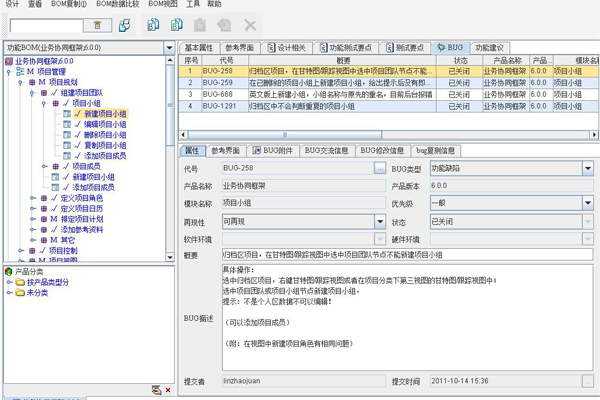The image size is (600, 400).
Task: Open the 软件环境 dropdown arrow
Action: 380,239
